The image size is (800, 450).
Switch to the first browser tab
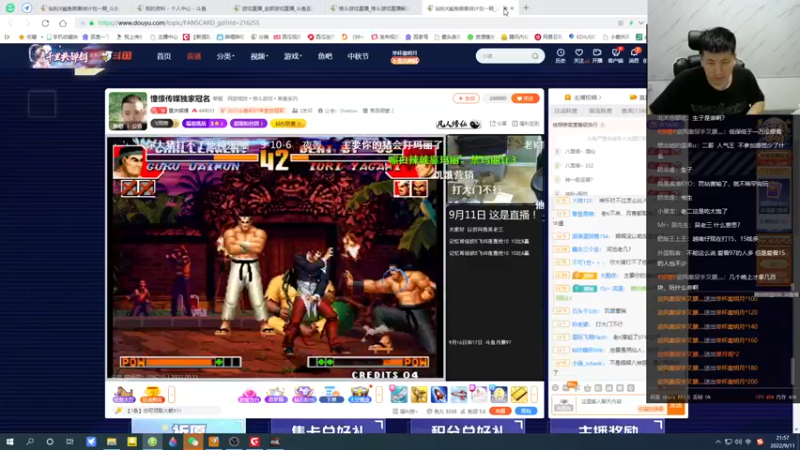point(82,8)
